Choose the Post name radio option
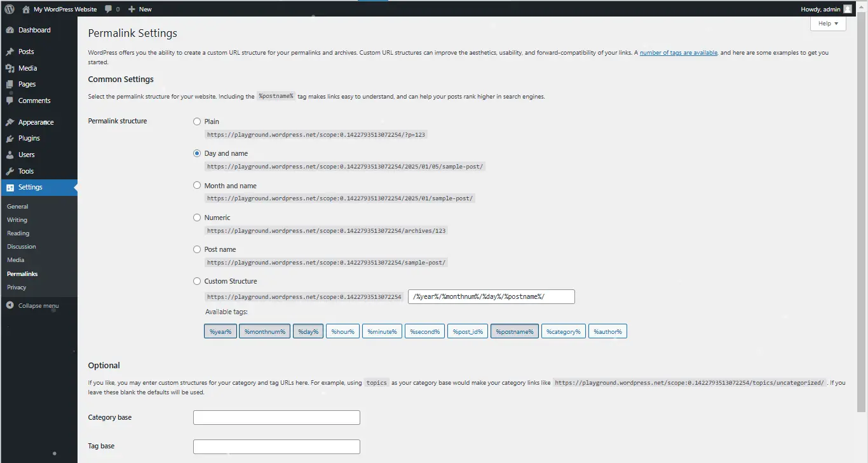This screenshot has height=463, width=868. click(197, 249)
